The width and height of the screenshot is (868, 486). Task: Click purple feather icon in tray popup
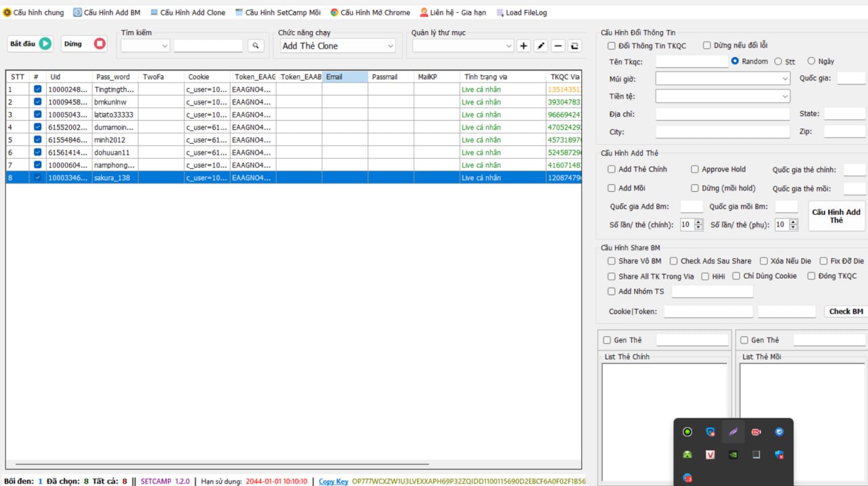[733, 432]
